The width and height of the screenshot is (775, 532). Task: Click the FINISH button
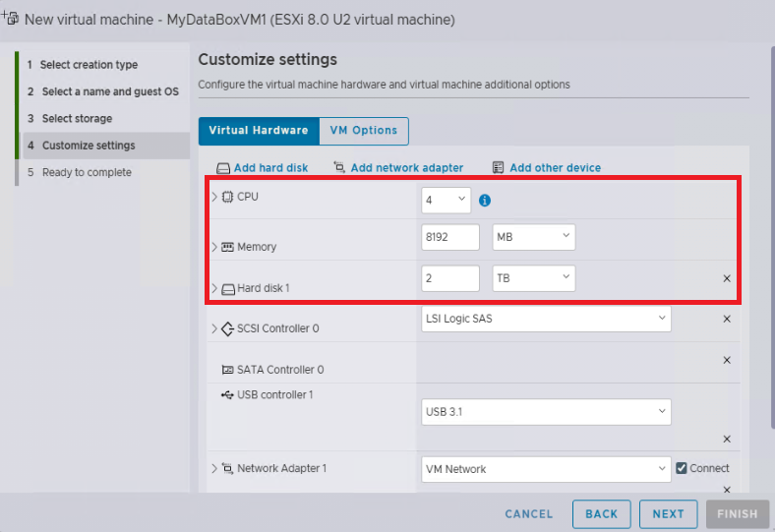(x=737, y=514)
